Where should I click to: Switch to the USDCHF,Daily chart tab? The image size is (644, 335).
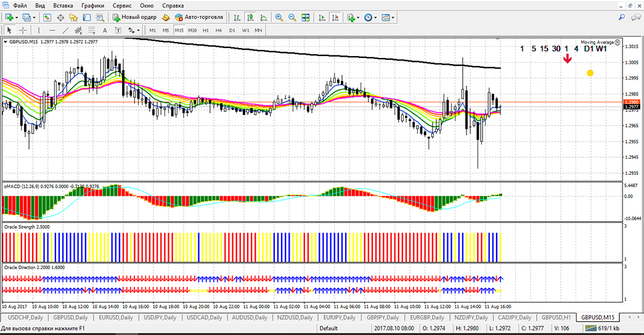click(x=25, y=317)
